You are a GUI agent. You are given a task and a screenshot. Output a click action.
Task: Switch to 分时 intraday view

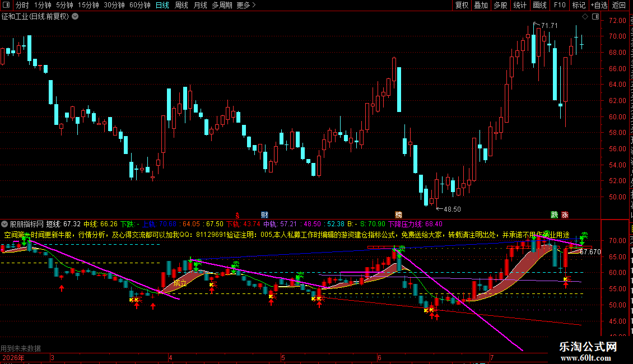[22, 5]
